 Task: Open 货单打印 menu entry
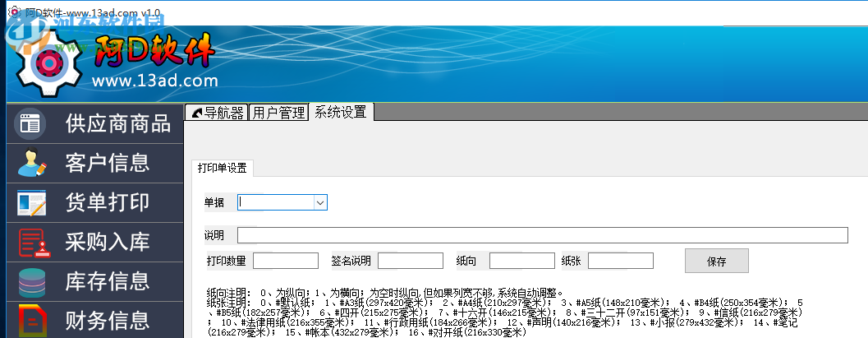(94, 203)
